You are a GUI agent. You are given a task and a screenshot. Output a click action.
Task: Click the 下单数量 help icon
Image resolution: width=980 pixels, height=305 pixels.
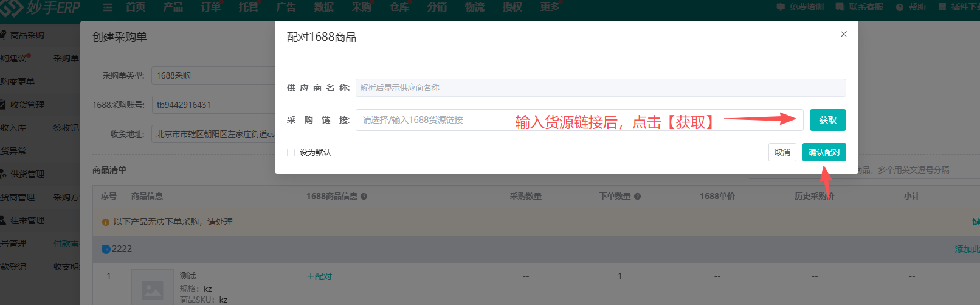tap(638, 197)
